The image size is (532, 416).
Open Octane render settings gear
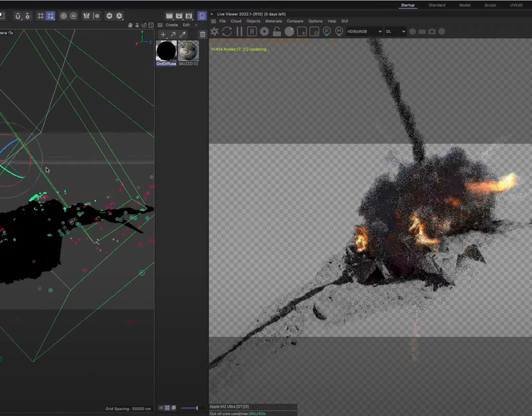pyautogui.click(x=264, y=32)
